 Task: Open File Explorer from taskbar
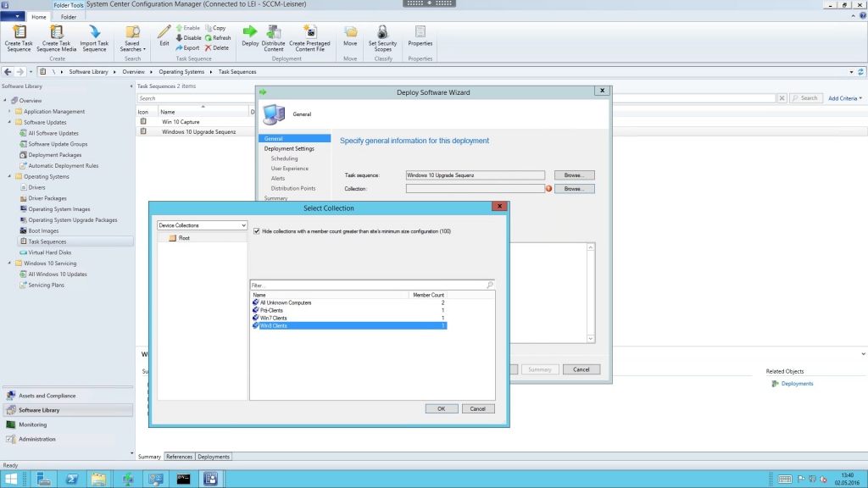pos(98,479)
